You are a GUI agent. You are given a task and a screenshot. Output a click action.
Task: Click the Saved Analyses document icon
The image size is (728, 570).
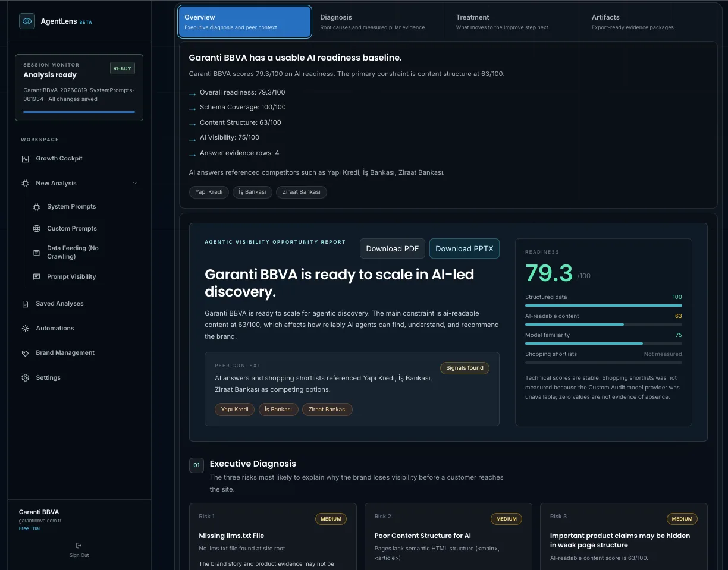pos(25,304)
